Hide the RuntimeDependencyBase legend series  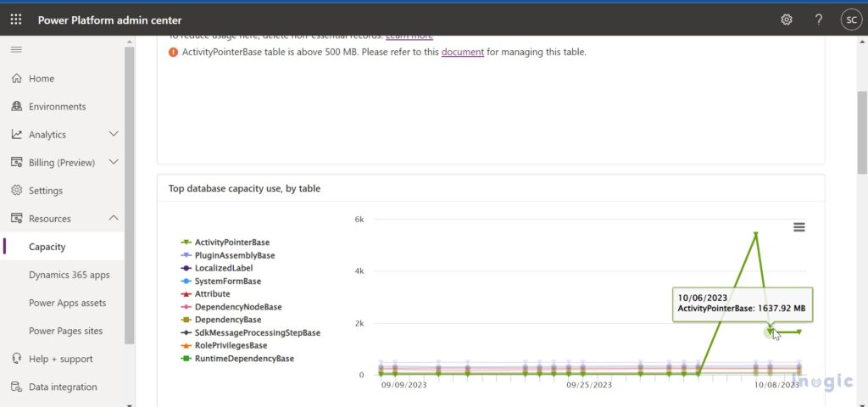[x=243, y=359]
